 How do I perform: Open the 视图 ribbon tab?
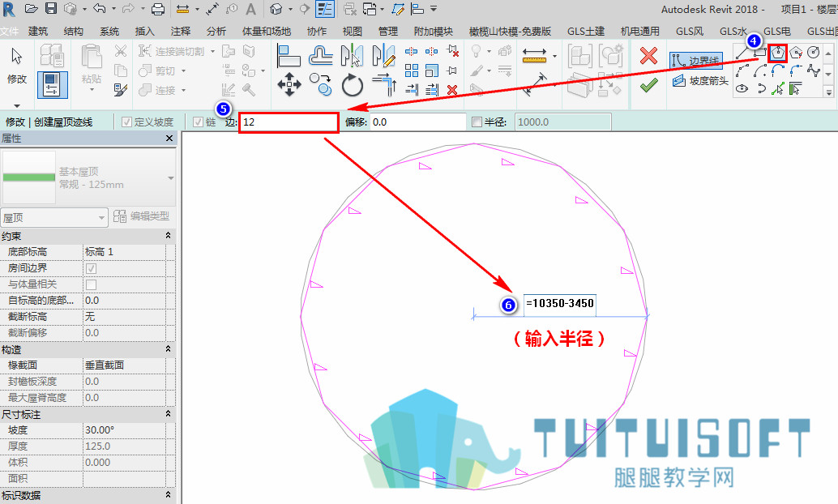tap(353, 32)
